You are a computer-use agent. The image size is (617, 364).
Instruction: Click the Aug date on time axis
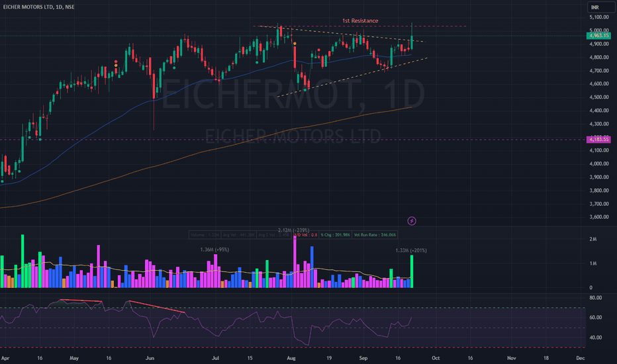[x=291, y=358]
